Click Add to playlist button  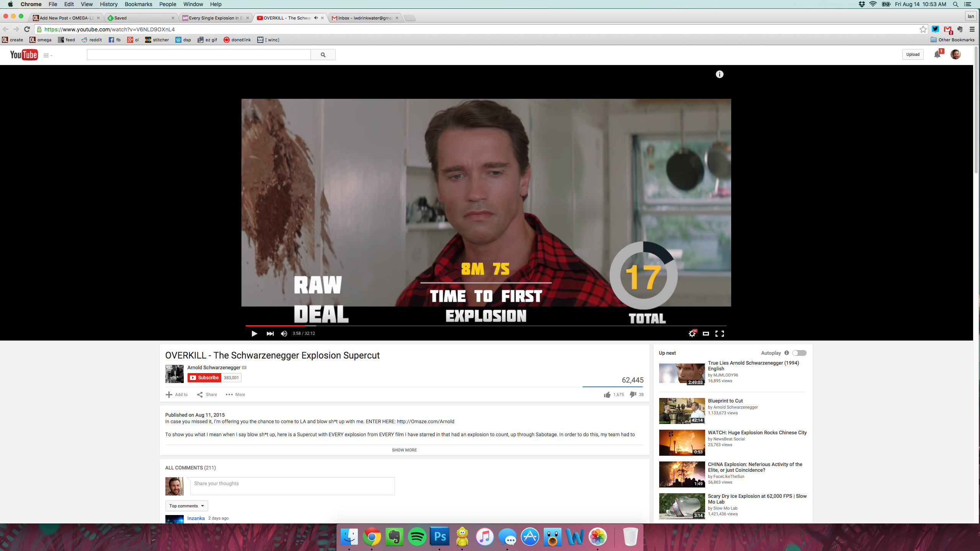tap(176, 395)
